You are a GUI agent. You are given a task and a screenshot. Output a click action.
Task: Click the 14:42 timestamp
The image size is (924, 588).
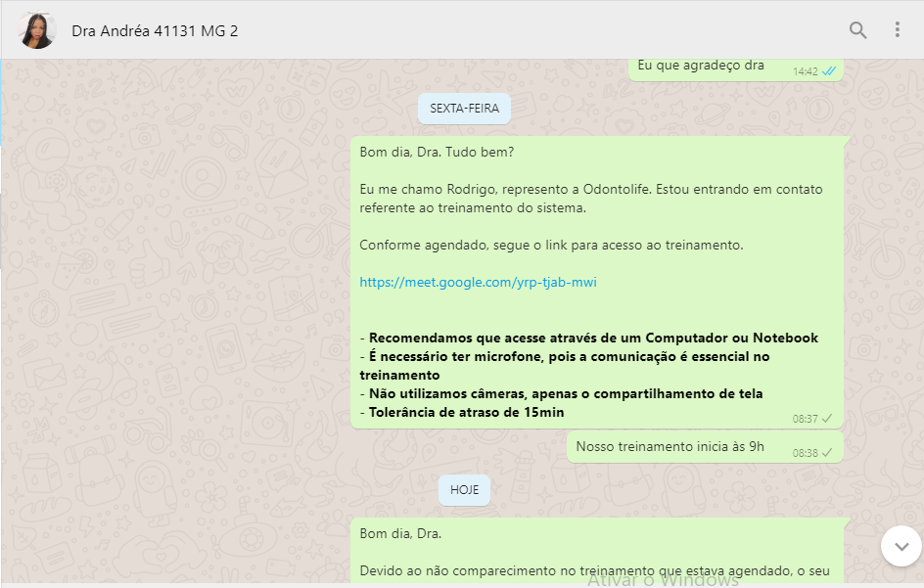[805, 71]
